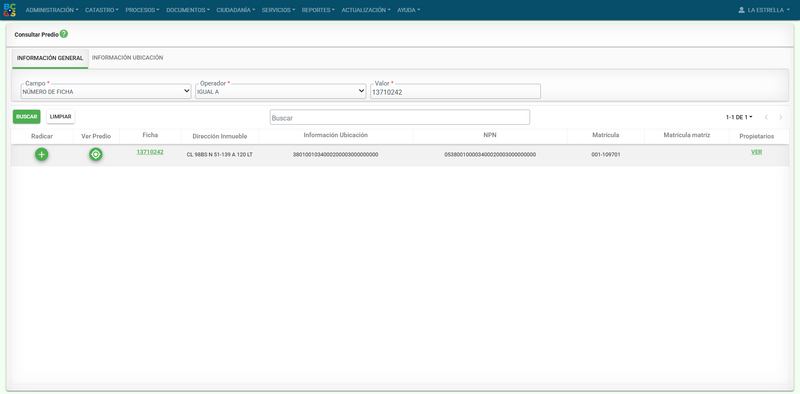Click the green Radicar plus icon
800x394 pixels.
42,154
